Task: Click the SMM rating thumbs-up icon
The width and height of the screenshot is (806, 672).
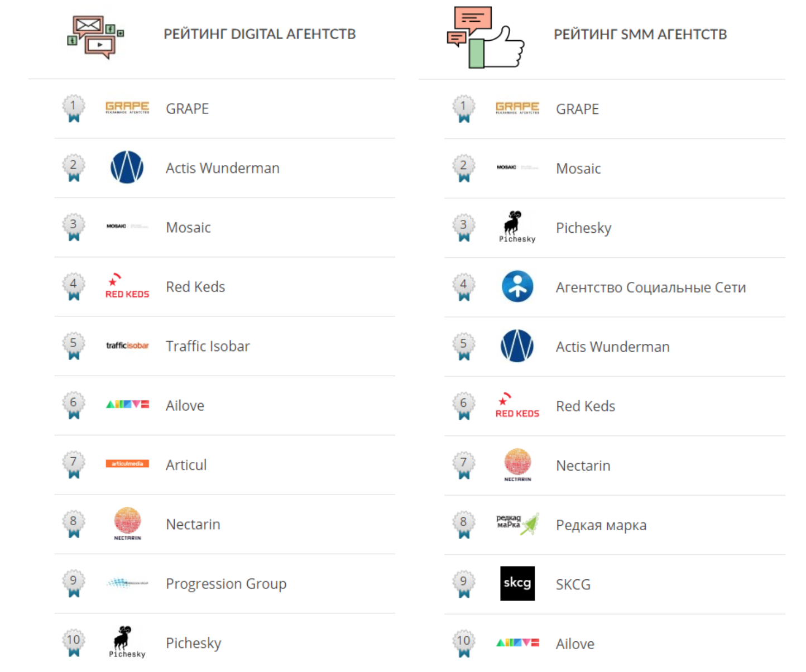Action: pos(486,37)
